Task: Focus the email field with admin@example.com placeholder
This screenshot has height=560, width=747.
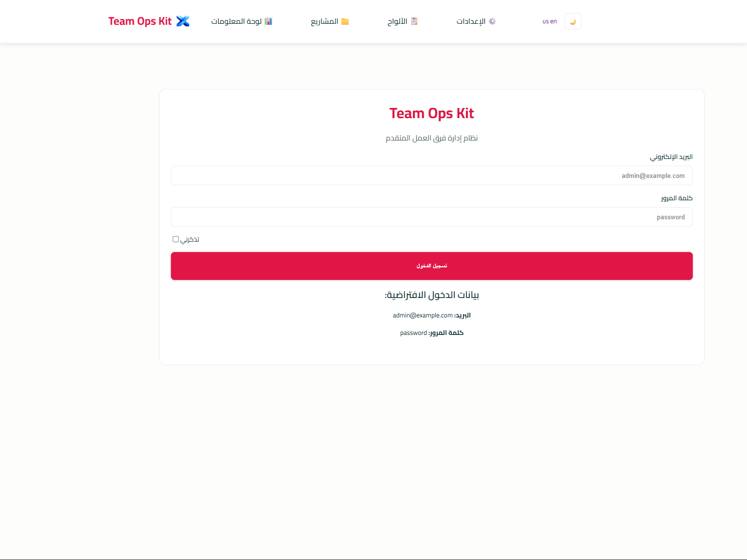Action: coord(431,175)
